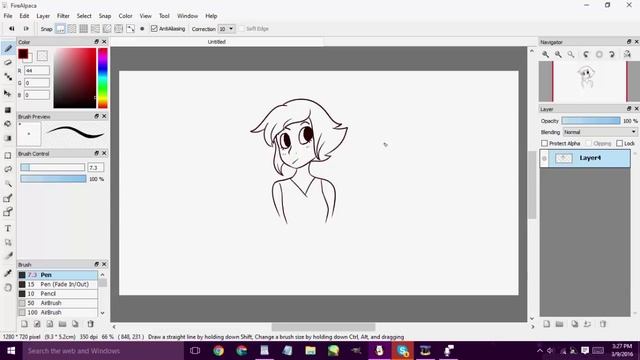Select the Text tool
640x360 pixels.
(8, 229)
